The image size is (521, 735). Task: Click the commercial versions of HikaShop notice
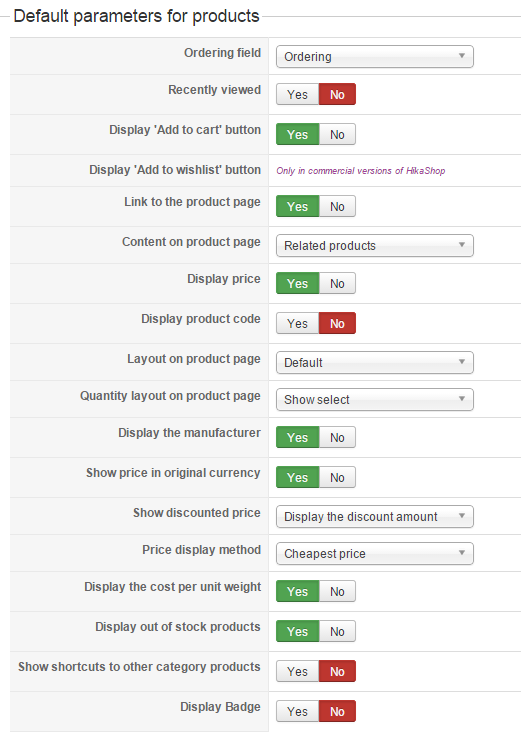pyautogui.click(x=361, y=171)
